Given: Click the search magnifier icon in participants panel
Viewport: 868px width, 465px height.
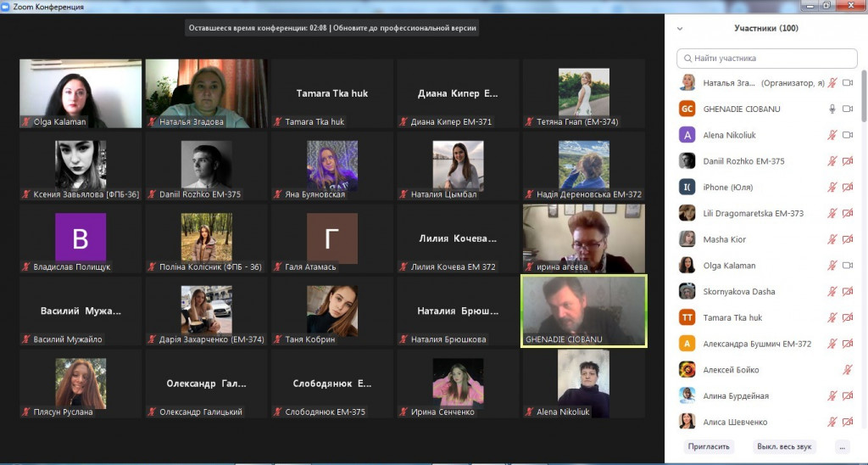Looking at the screenshot, I should [686, 59].
